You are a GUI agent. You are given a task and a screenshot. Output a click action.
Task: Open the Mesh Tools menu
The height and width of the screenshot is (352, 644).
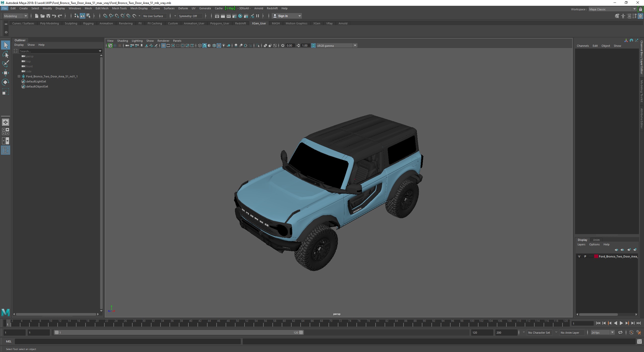point(119,8)
